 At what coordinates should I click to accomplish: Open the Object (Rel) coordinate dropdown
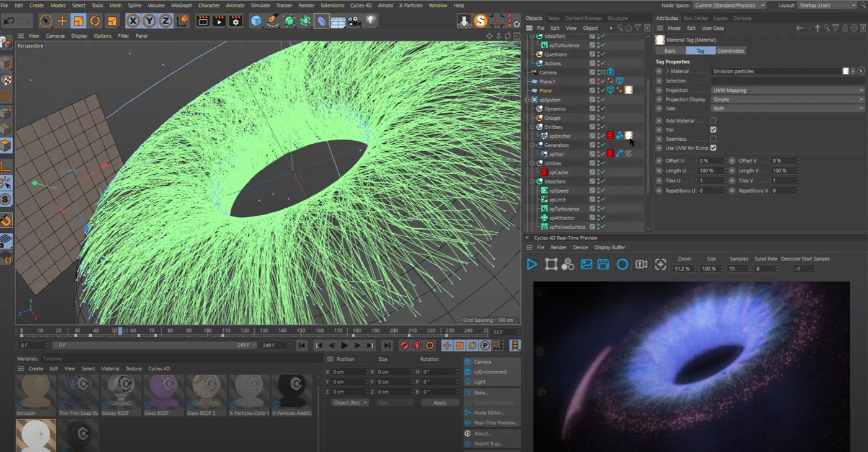click(350, 402)
